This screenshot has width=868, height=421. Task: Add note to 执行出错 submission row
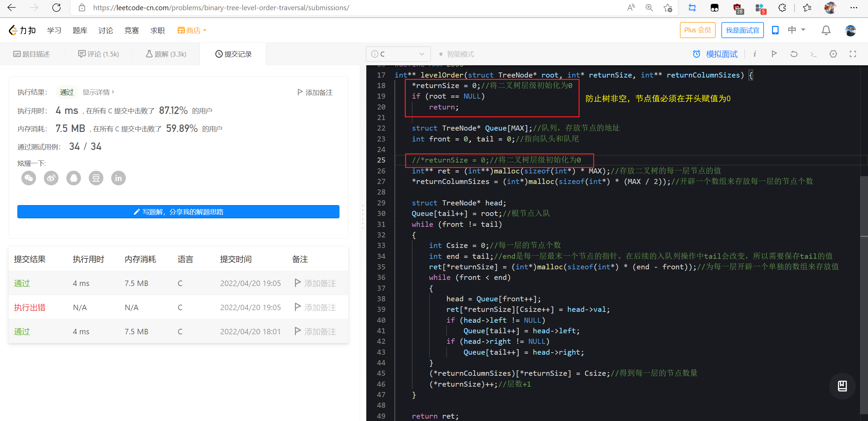(x=315, y=307)
